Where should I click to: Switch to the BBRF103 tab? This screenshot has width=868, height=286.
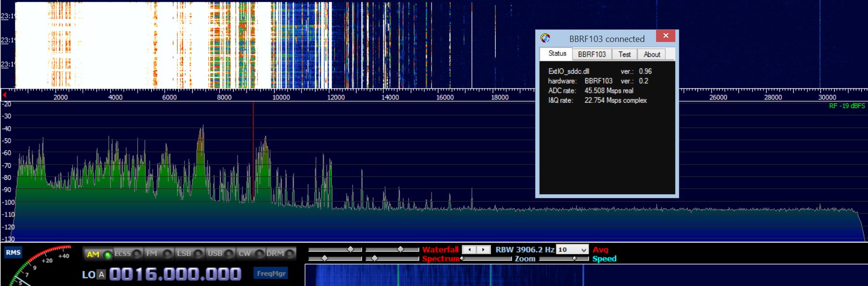point(592,54)
